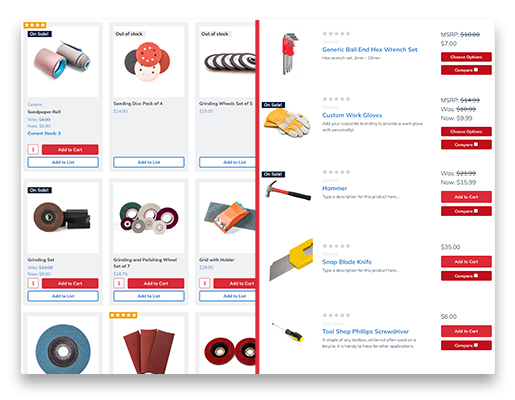This screenshot has width=515, height=400.
Task: Open Snap Blade Knife product link
Action: pos(347,262)
